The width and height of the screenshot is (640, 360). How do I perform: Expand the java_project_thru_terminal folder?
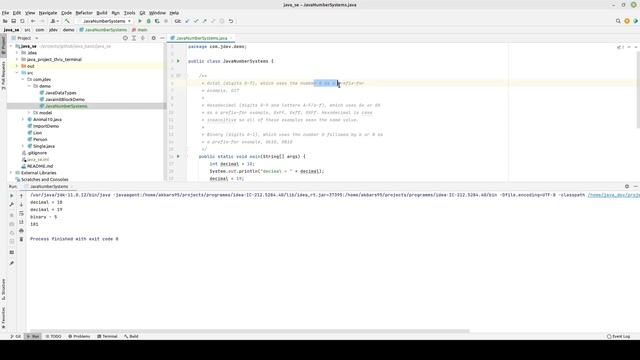click(x=17, y=59)
